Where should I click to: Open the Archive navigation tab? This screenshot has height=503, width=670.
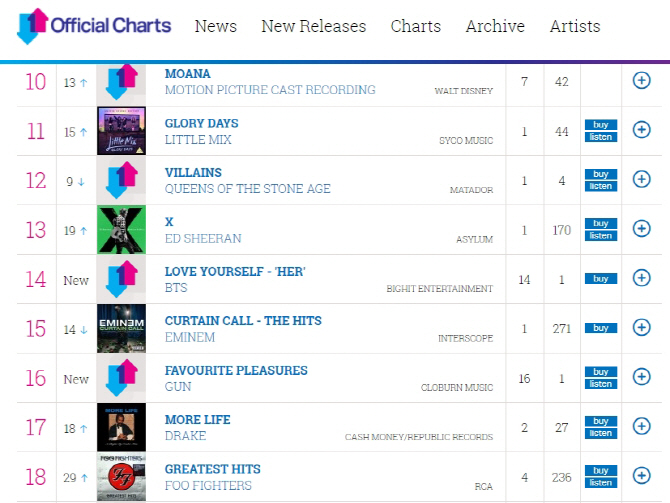point(495,26)
